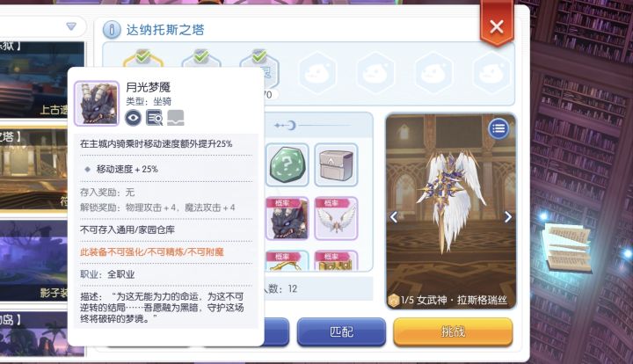Select the second checked tower stage hexagon
This screenshot has height=364, width=633.
click(201, 59)
